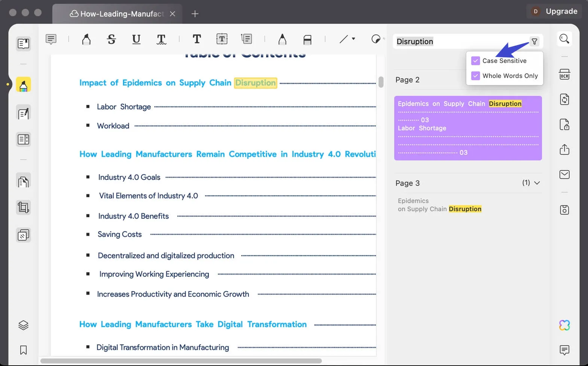Screen dimensions: 588x366
Task: Open a new tab with plus button
Action: pyautogui.click(x=195, y=14)
